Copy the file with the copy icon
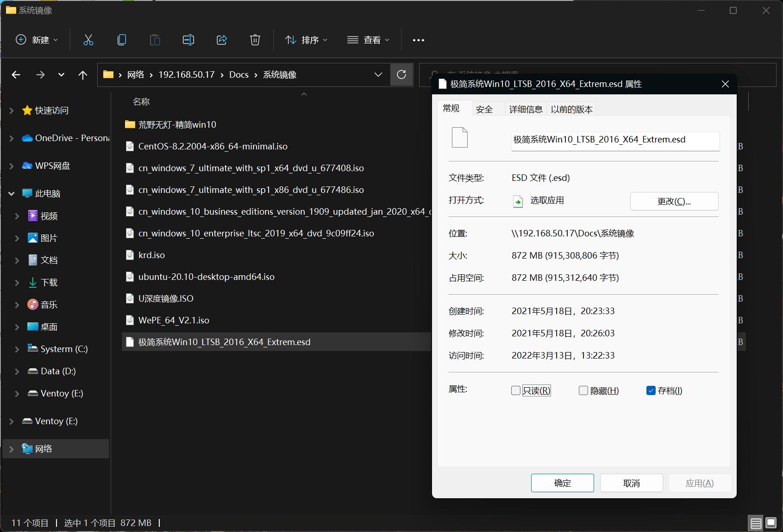Viewport: 783px width, 532px height. point(121,40)
